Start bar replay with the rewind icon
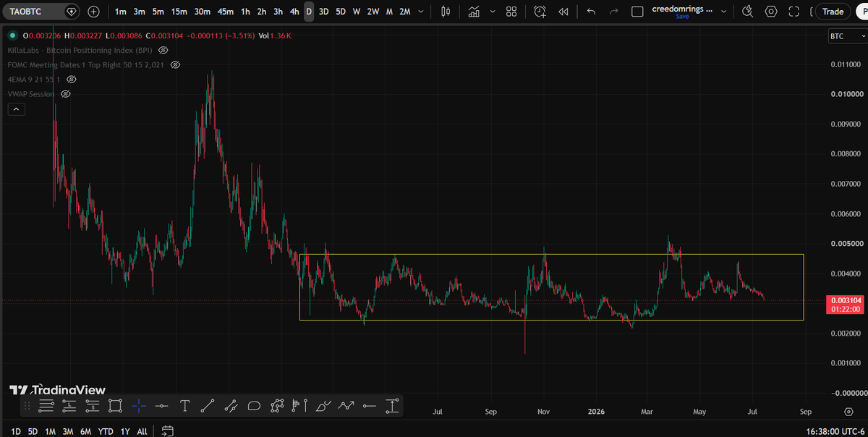Image resolution: width=868 pixels, height=437 pixels. [x=563, y=12]
